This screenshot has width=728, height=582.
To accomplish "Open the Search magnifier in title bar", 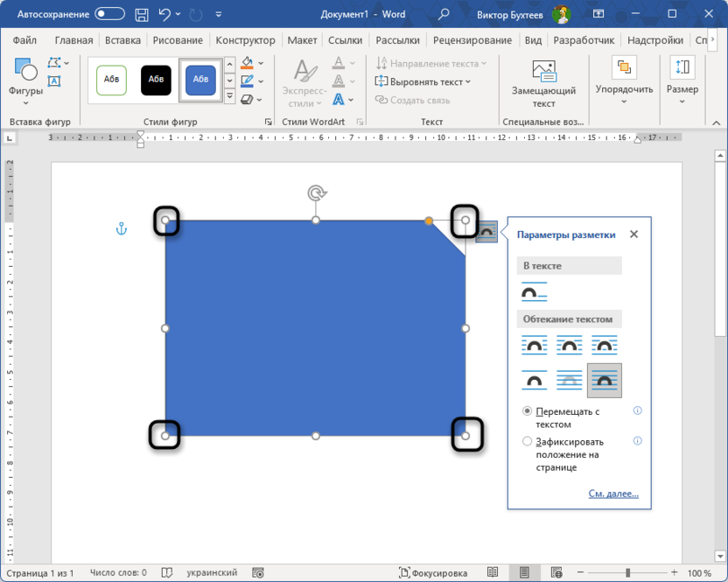I will pos(444,15).
